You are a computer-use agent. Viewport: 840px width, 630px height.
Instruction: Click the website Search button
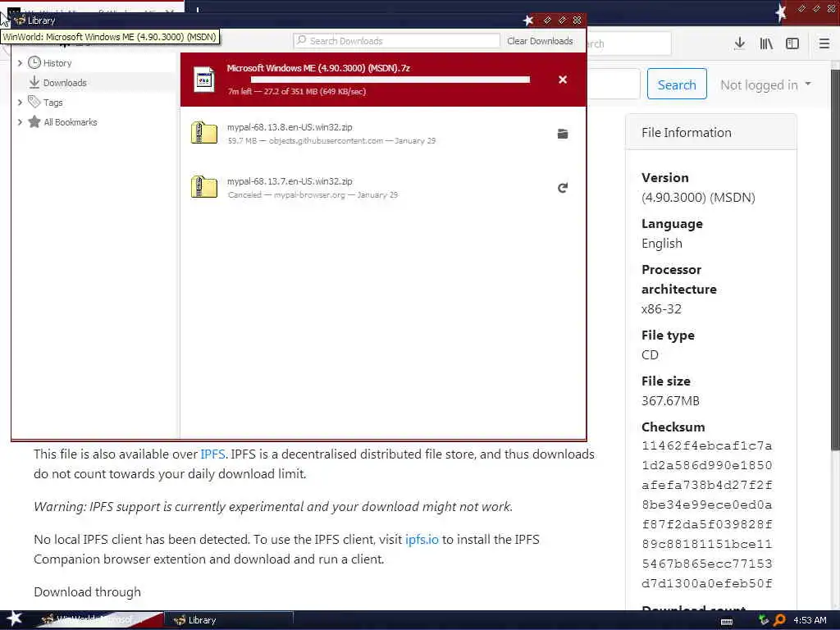(x=677, y=84)
